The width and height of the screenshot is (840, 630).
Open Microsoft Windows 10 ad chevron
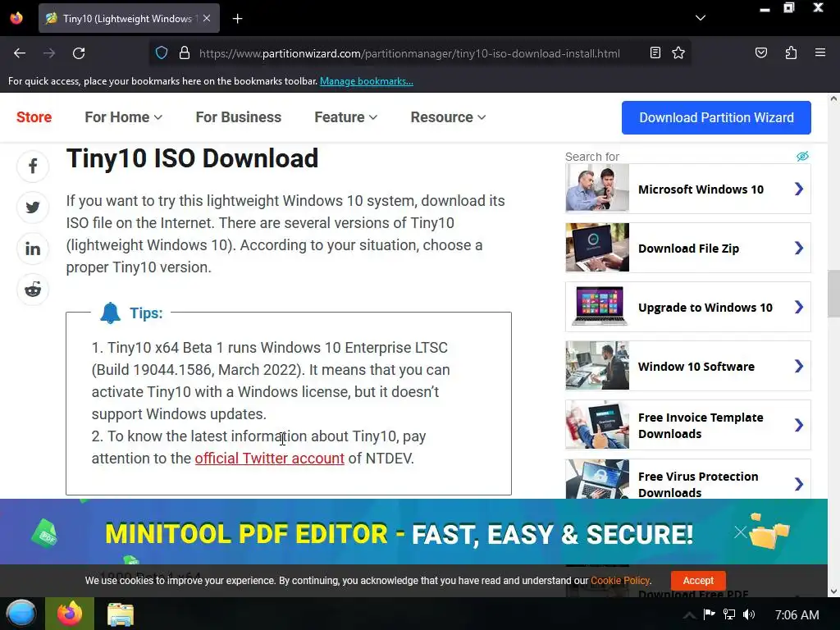[799, 189]
